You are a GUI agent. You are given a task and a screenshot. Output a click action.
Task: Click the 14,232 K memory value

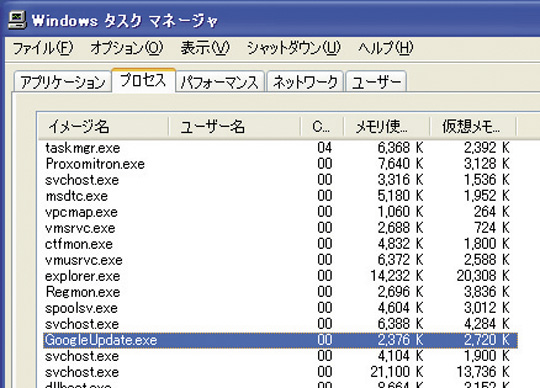click(397, 276)
